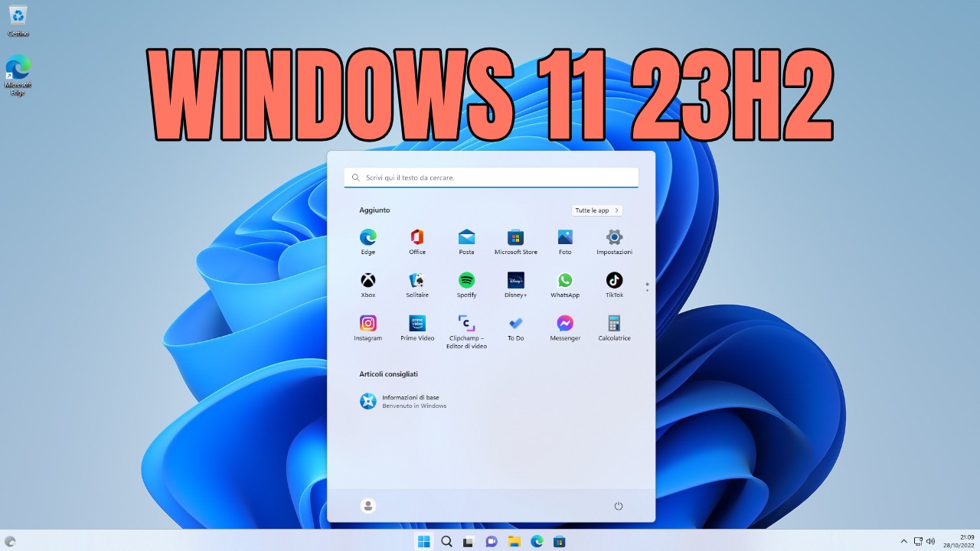The width and height of the screenshot is (980, 551).
Task: Open Disney+ app
Action: [x=515, y=285]
